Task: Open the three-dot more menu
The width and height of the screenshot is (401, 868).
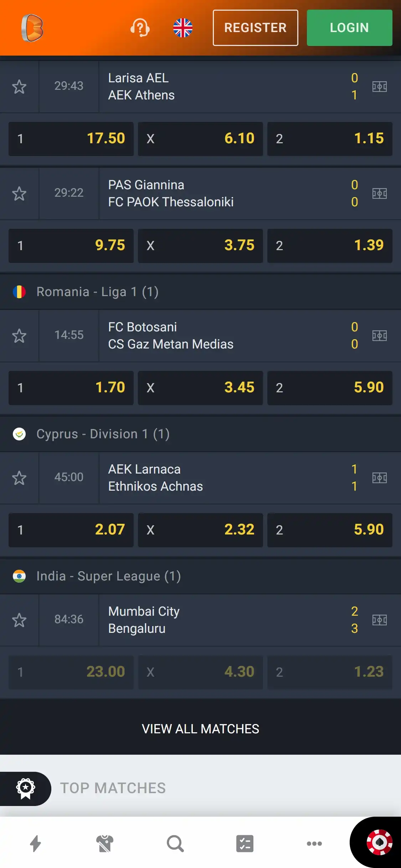Action: (314, 843)
